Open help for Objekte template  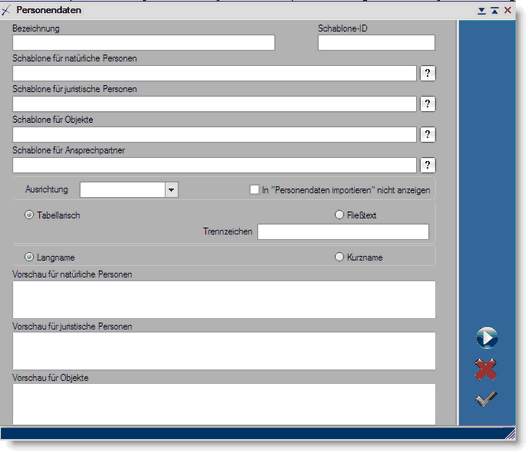tap(428, 134)
